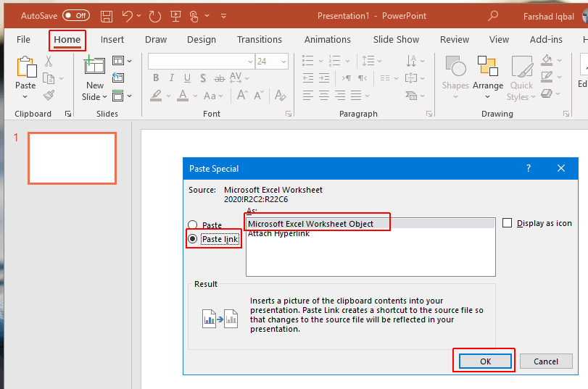This screenshot has height=389, width=588.
Task: Expand the Paragraph dialog launcher
Action: [429, 114]
